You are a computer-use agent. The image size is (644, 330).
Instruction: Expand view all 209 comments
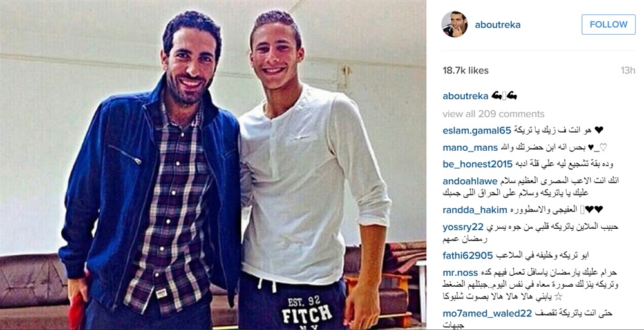coord(493,114)
